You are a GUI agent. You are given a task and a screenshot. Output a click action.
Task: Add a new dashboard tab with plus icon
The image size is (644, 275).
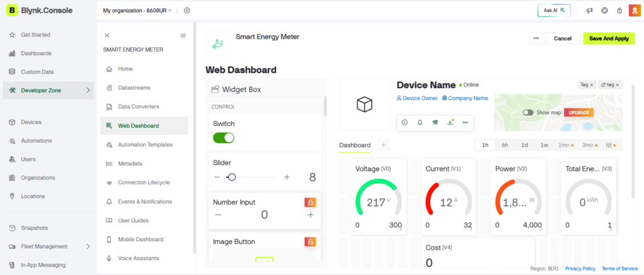(384, 145)
